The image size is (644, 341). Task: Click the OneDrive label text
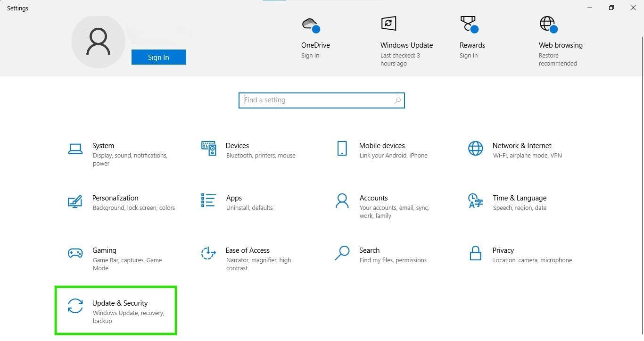[315, 45]
